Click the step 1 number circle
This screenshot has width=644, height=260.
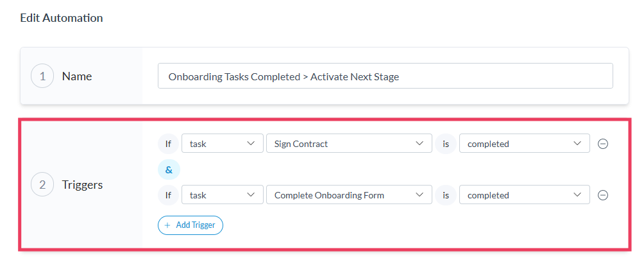point(42,76)
